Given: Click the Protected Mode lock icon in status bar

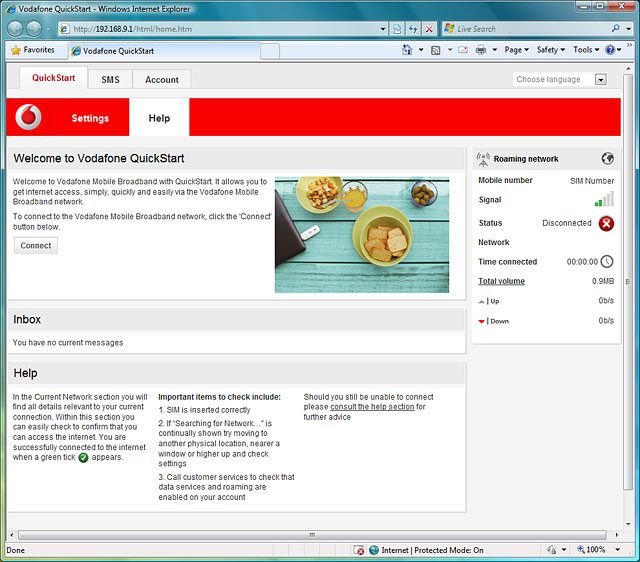Looking at the screenshot, I should (551, 550).
